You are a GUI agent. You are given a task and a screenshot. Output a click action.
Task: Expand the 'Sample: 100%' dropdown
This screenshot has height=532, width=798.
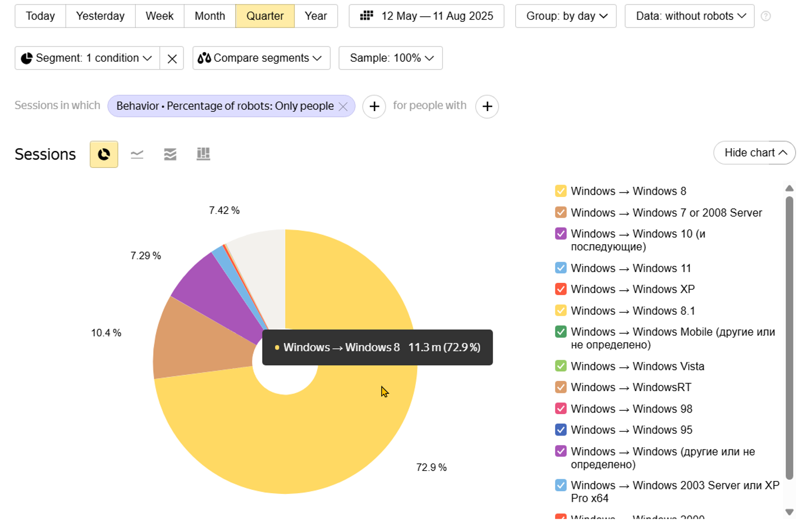pyautogui.click(x=391, y=58)
